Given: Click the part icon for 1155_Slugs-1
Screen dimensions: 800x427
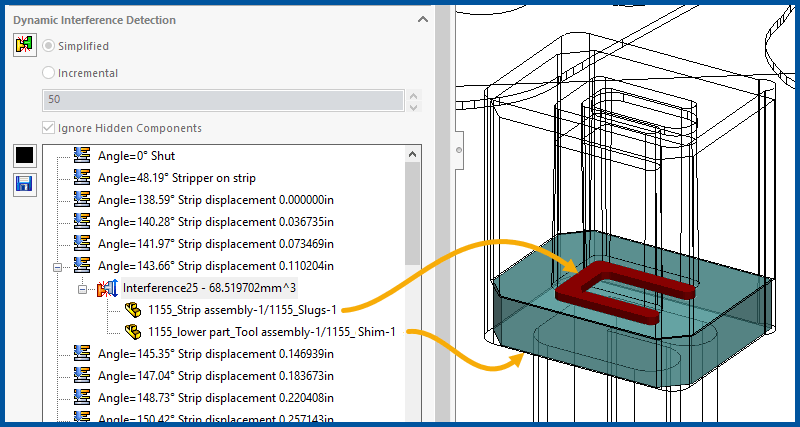Looking at the screenshot, I should click(132, 310).
